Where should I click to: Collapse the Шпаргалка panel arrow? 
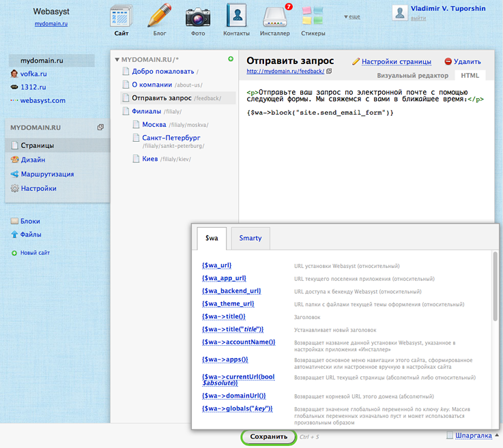click(497, 435)
